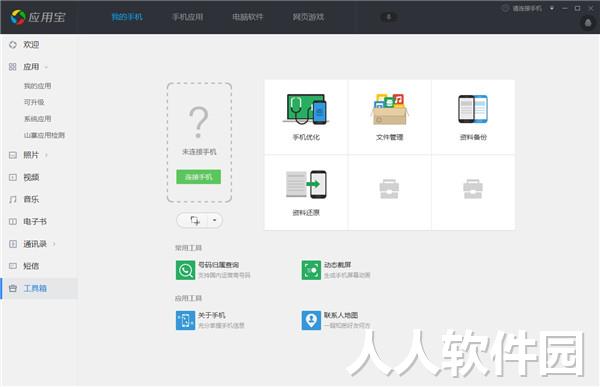This screenshot has width=600, height=387.
Task: Click the screenshot capture button below phone
Action: pos(195,220)
